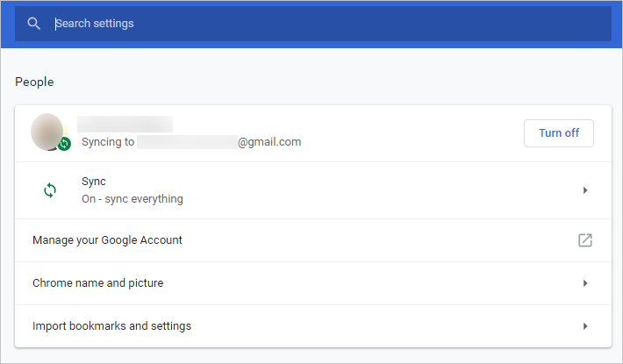
Task: Expand Import bookmarks and settings arrow
Action: coord(584,326)
